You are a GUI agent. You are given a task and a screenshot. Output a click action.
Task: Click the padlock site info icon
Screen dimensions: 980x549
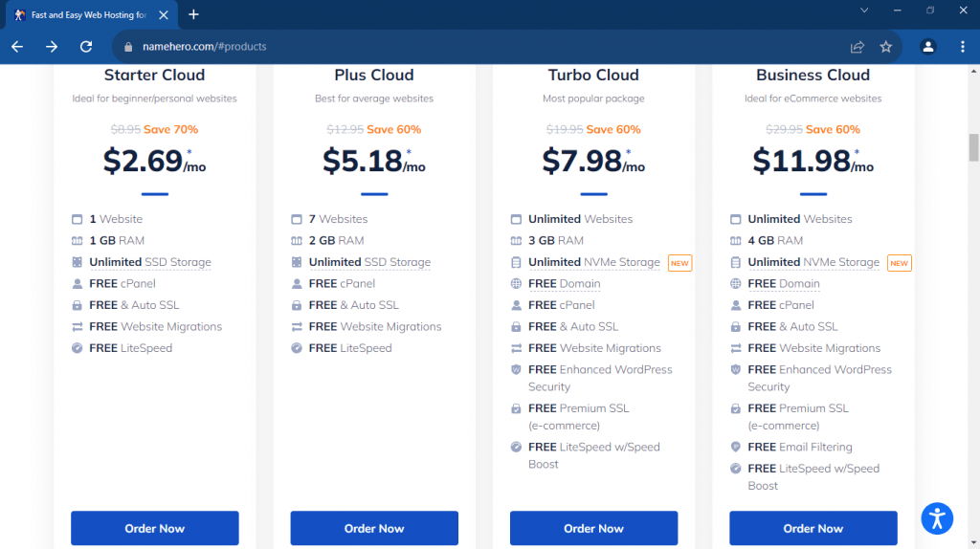pos(128,47)
